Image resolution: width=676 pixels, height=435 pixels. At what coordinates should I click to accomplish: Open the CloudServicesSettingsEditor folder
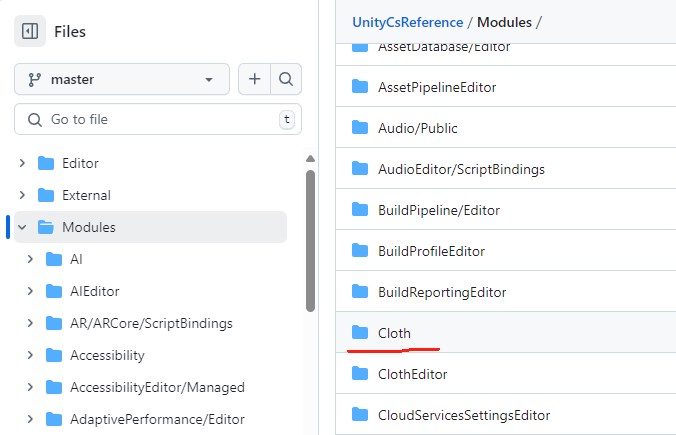(464, 415)
